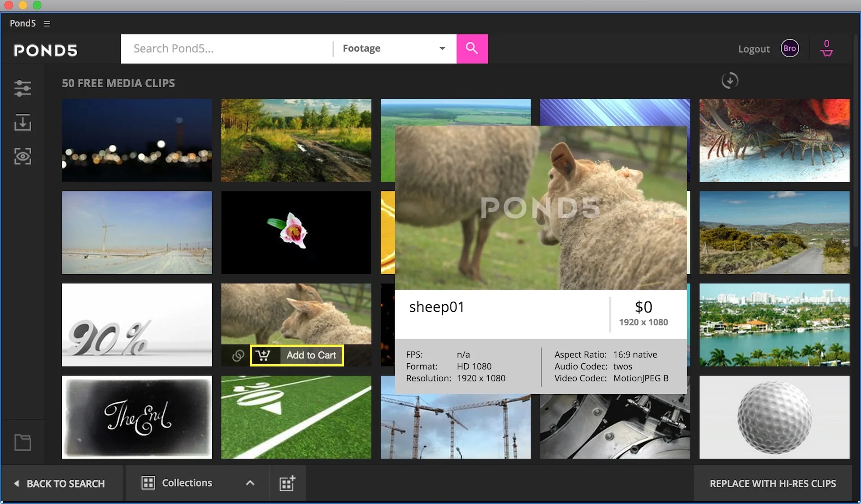
Task: Click the Logout link
Action: point(753,49)
